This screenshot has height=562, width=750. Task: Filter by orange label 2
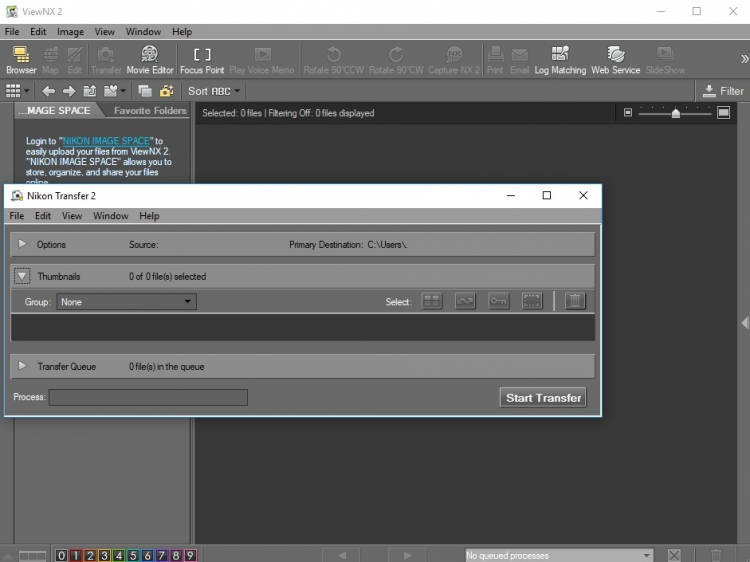(90, 555)
